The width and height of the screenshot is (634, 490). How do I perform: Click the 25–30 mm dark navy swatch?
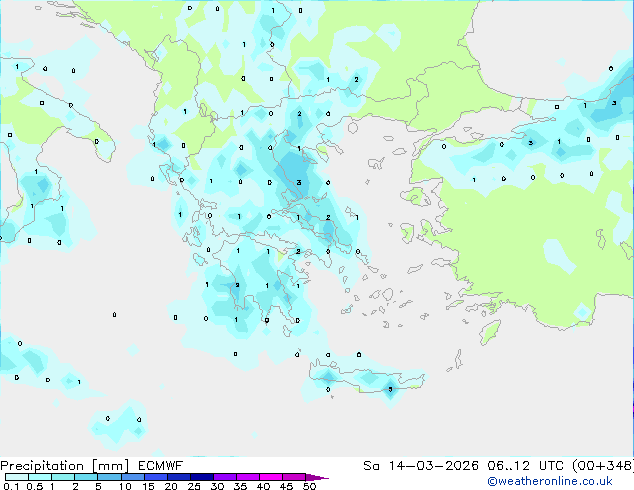(201, 477)
